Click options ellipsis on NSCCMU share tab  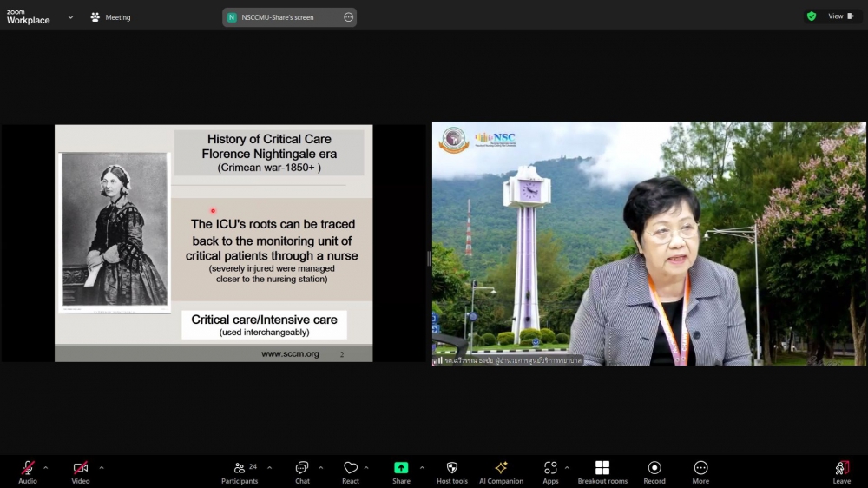(348, 17)
